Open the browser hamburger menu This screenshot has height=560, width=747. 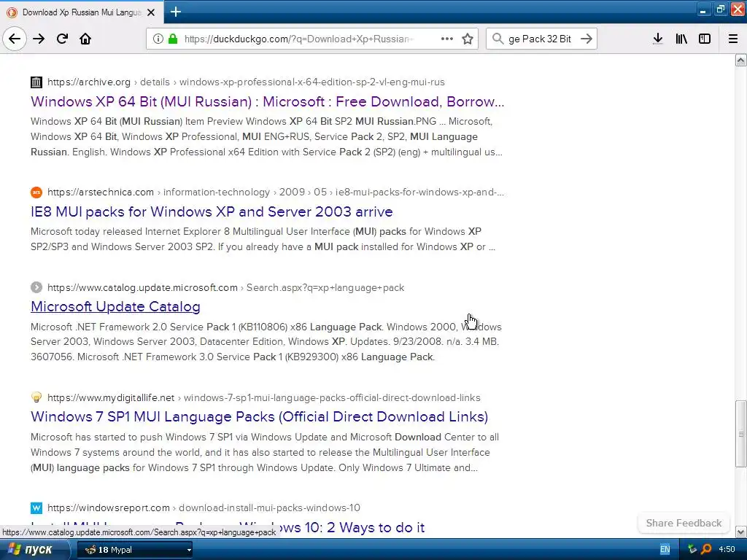(733, 39)
